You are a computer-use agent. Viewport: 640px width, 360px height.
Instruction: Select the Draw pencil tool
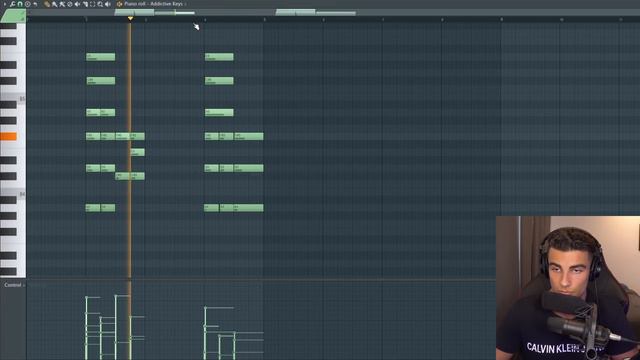coord(47,4)
